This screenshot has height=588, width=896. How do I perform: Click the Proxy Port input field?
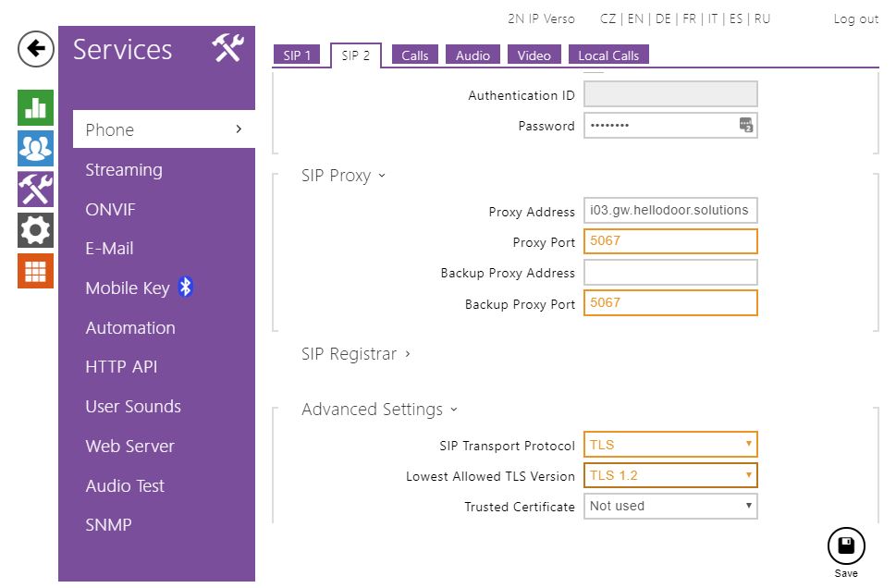pos(669,241)
